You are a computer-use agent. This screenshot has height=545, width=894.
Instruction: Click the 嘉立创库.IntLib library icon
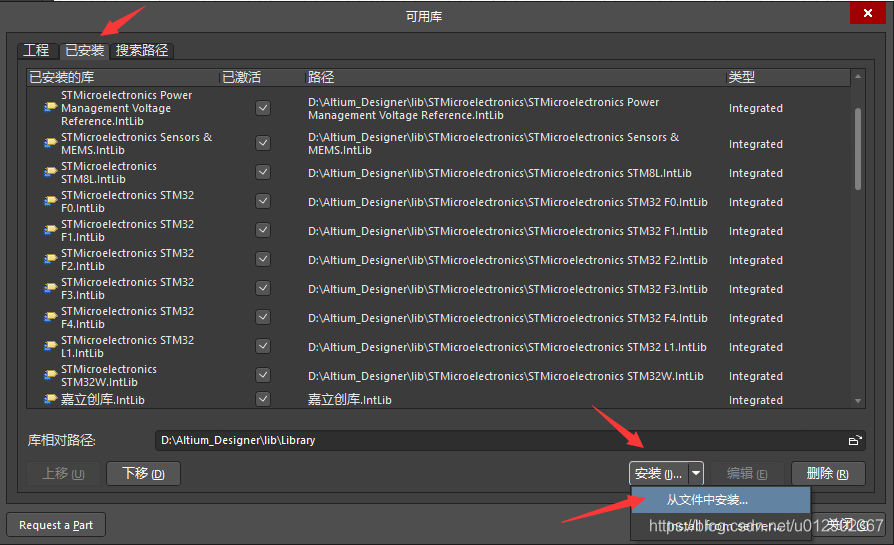tap(50, 400)
